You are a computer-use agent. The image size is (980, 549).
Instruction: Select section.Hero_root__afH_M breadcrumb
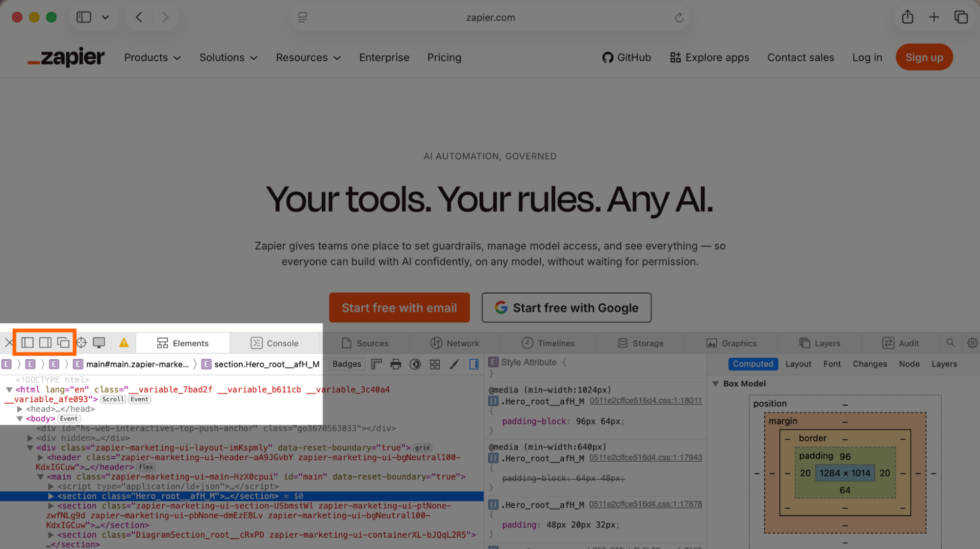click(x=261, y=364)
